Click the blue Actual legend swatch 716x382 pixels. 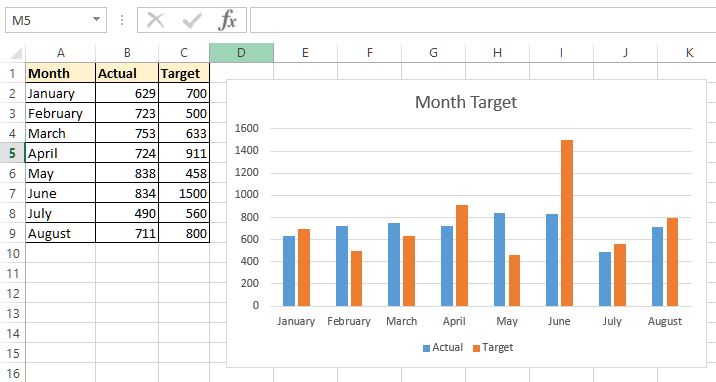click(x=426, y=348)
